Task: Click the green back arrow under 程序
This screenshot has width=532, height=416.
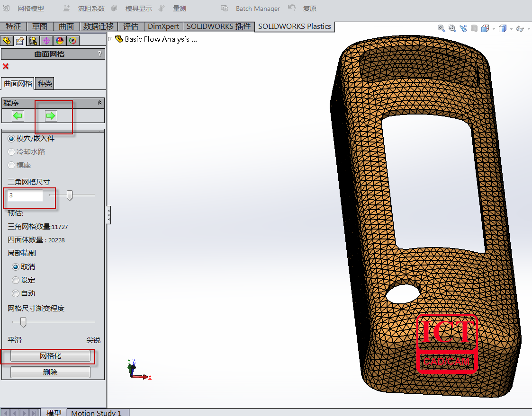Action: click(18, 116)
